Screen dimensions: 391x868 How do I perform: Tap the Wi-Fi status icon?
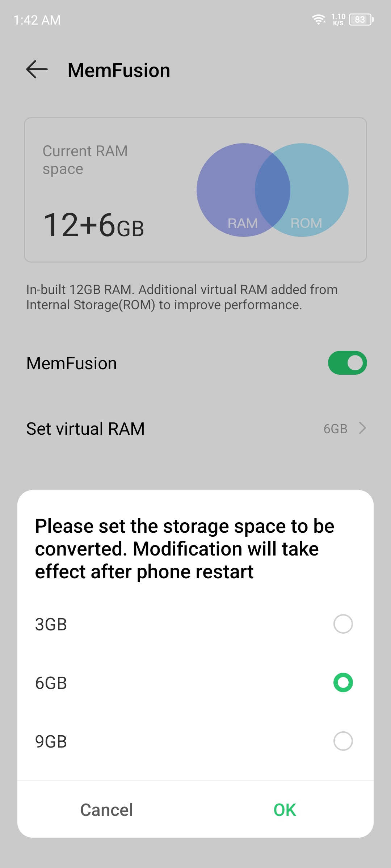319,20
